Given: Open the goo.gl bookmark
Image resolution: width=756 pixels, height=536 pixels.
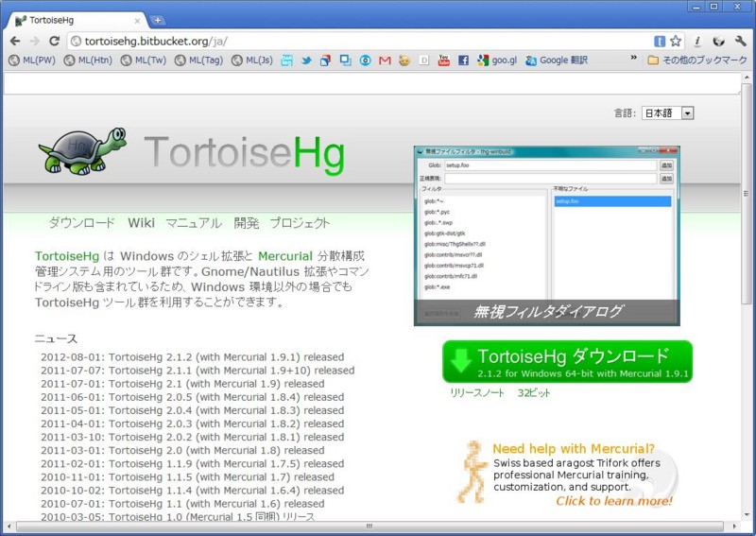Looking at the screenshot, I should click(497, 61).
